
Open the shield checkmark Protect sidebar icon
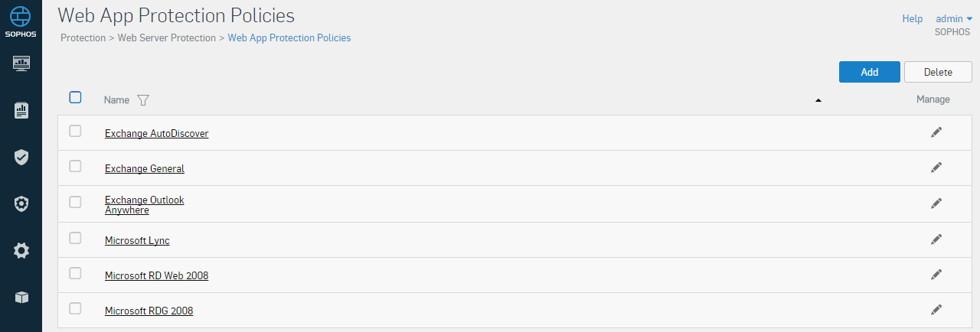pyautogui.click(x=21, y=157)
